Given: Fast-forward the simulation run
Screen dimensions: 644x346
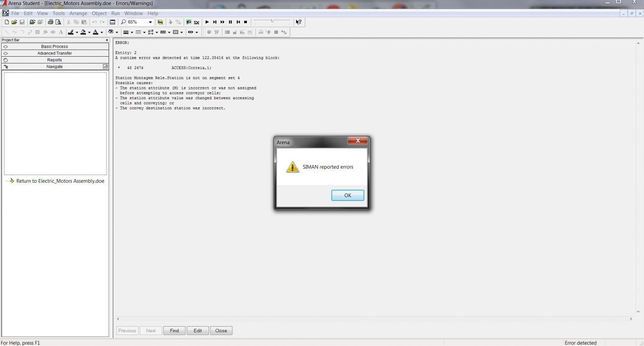Looking at the screenshot, I should pos(222,22).
